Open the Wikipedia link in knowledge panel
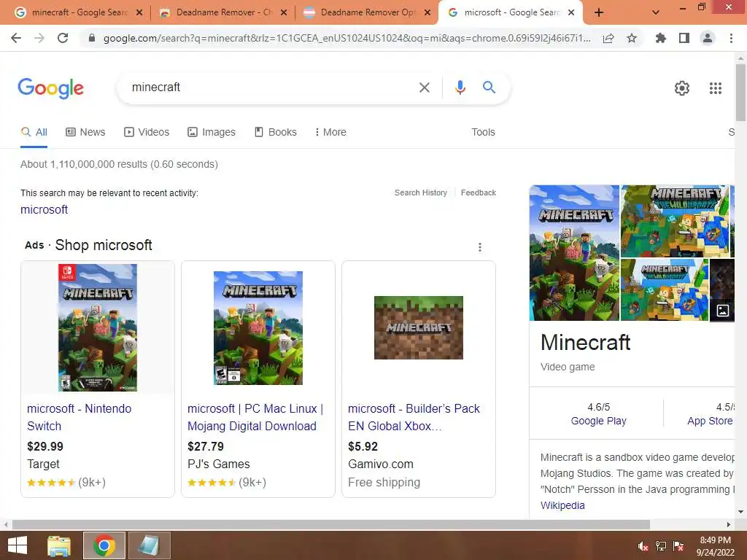 coord(562,505)
